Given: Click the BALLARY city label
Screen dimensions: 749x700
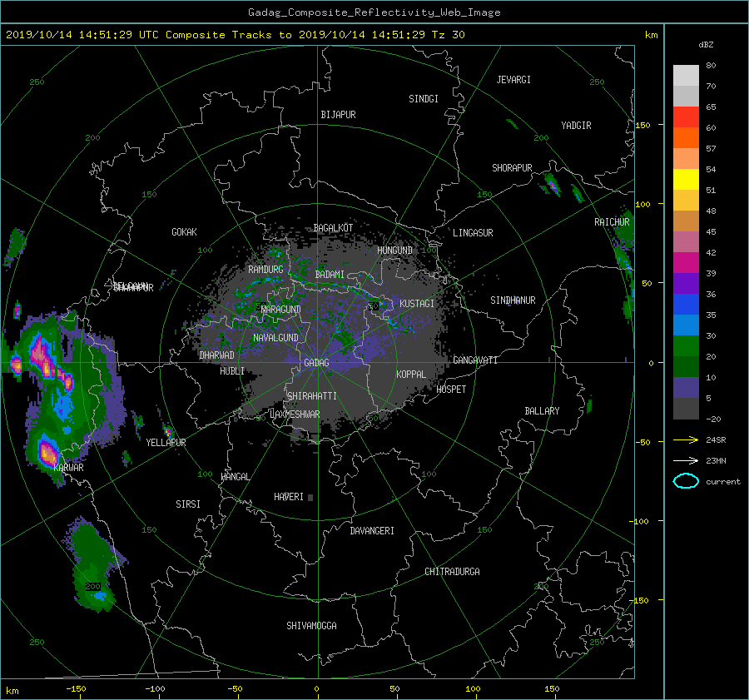Looking at the screenshot, I should [x=542, y=411].
